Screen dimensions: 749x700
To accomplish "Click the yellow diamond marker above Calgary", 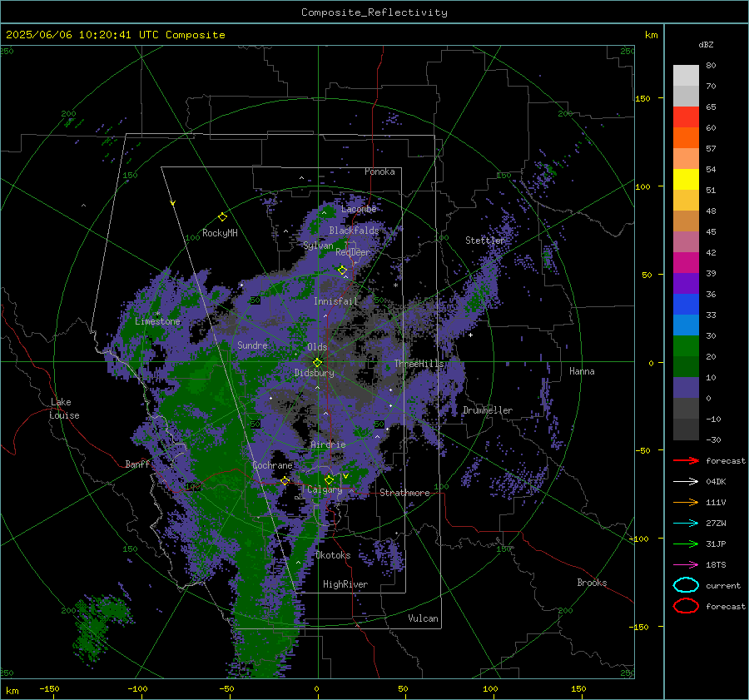I will click(x=329, y=479).
